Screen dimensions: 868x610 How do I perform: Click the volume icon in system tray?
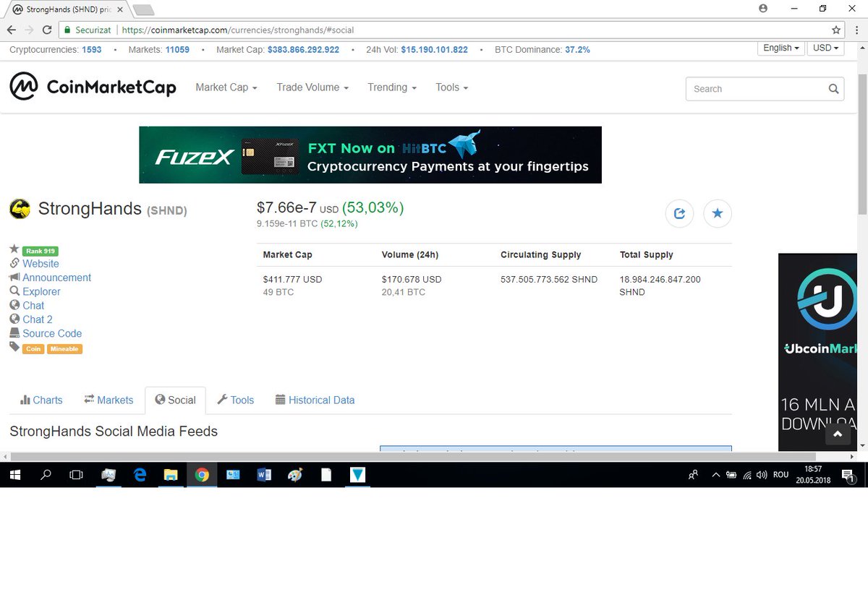(762, 475)
